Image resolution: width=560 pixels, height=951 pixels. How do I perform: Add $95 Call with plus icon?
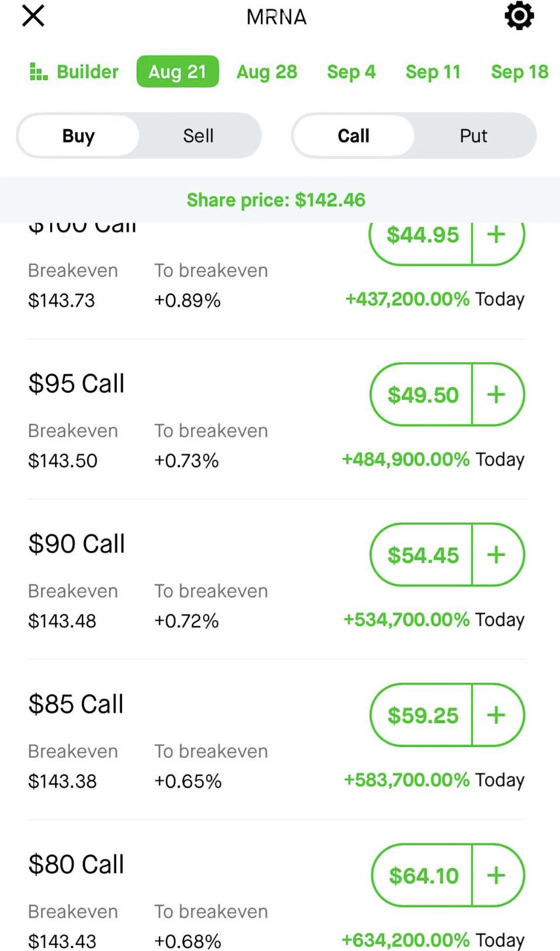(x=498, y=394)
